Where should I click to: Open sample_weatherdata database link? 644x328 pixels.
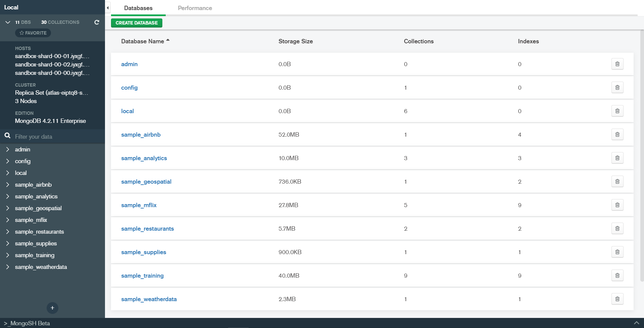(x=149, y=299)
